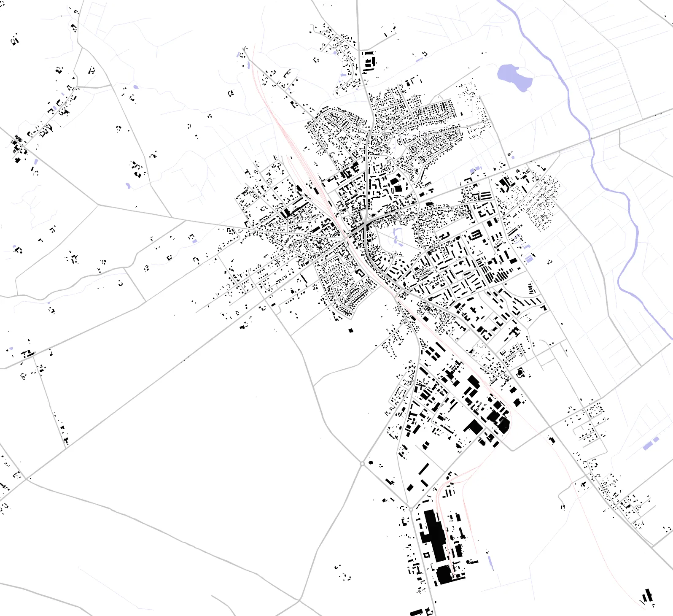Click the large blue pond north of town
673x616 pixels.
[x=514, y=78]
